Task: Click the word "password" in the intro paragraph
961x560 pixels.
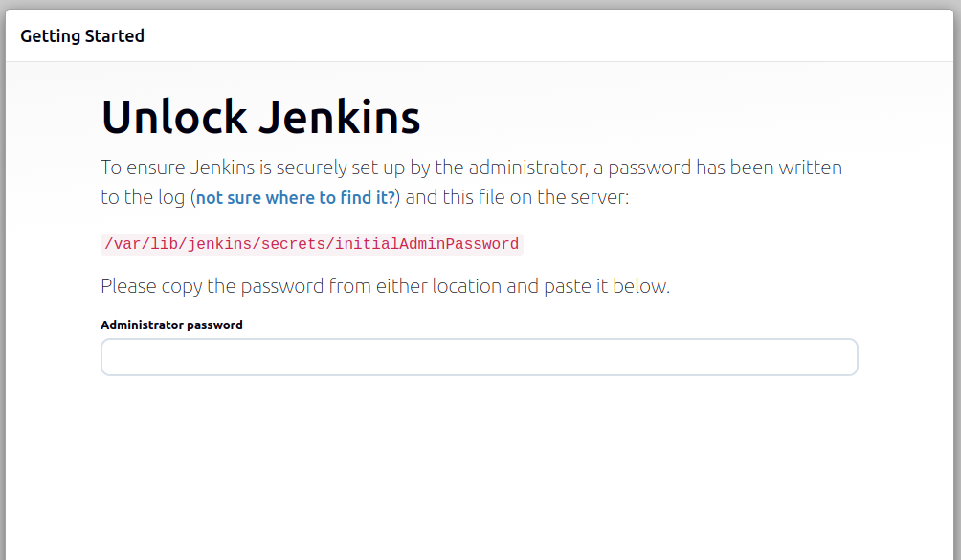Action: point(649,168)
